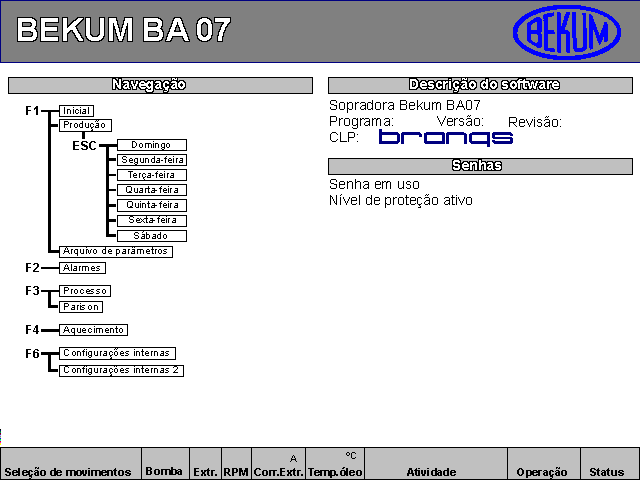Open the Parison page
The image size is (640, 480).
point(80,307)
